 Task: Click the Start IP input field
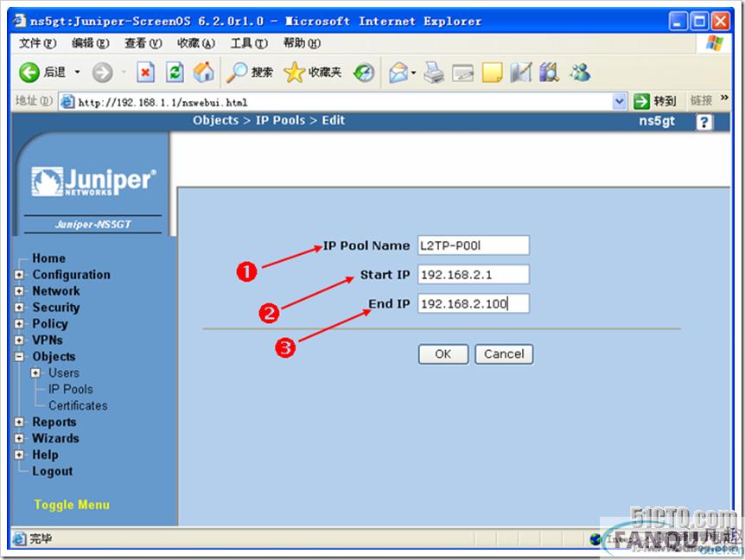pyautogui.click(x=474, y=275)
